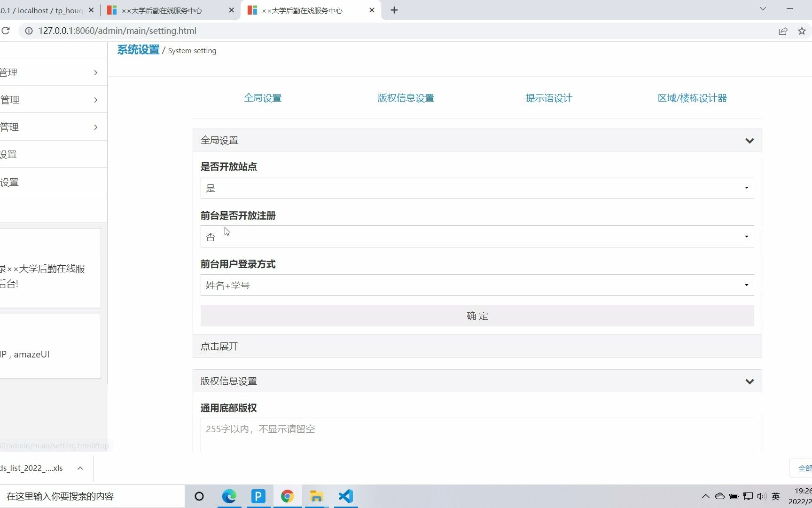Reload the page with the refresh icon

point(6,31)
